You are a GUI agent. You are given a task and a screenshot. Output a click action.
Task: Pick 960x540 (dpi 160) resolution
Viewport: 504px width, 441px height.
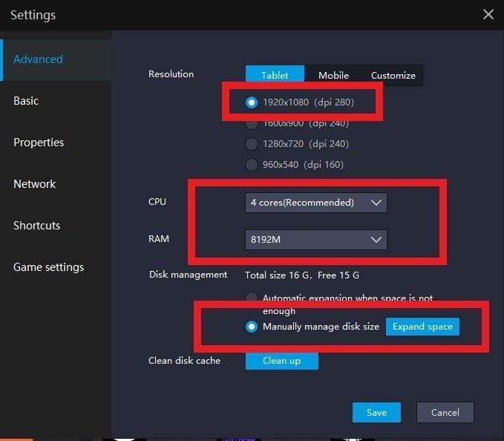pyautogui.click(x=252, y=165)
